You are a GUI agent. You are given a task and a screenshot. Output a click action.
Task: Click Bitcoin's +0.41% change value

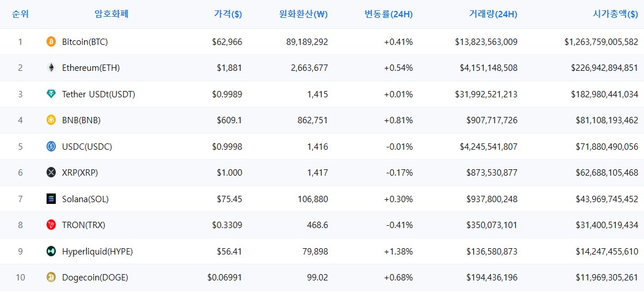[398, 41]
